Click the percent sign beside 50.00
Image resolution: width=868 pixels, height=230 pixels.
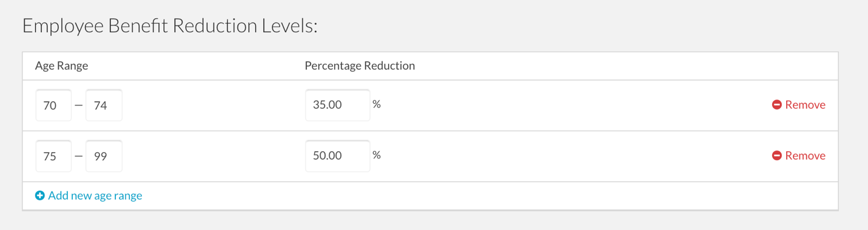(377, 155)
